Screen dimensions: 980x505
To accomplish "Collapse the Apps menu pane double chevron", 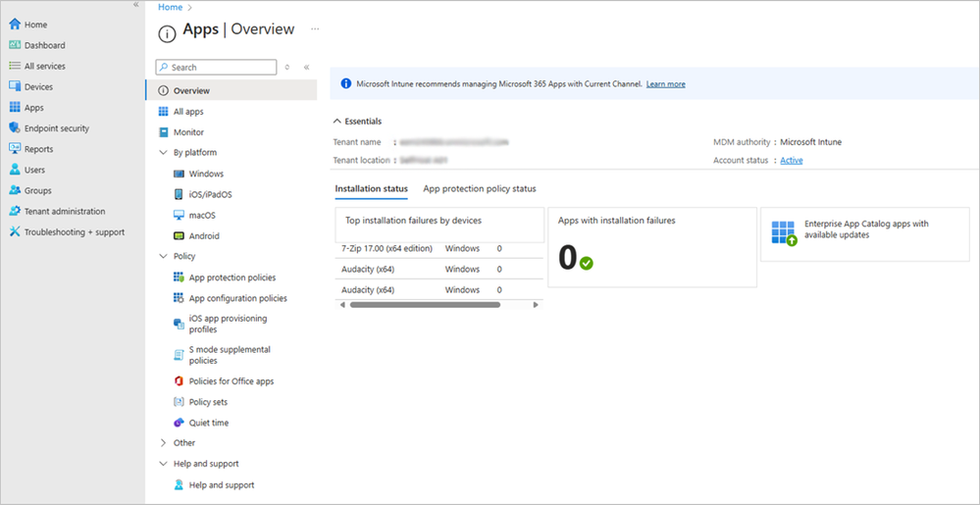I will 307,68.
